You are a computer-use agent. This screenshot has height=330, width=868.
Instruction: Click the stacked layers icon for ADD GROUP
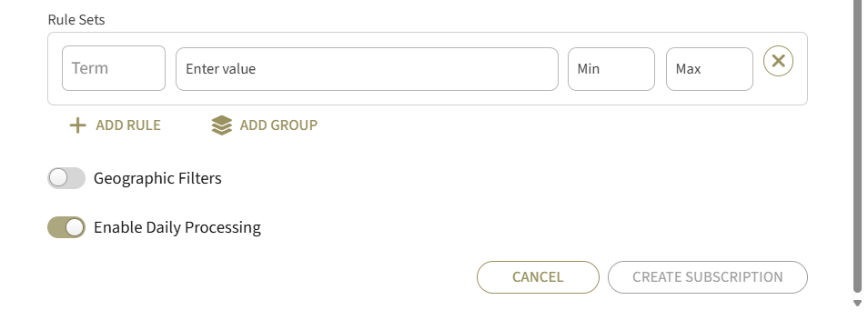click(221, 125)
